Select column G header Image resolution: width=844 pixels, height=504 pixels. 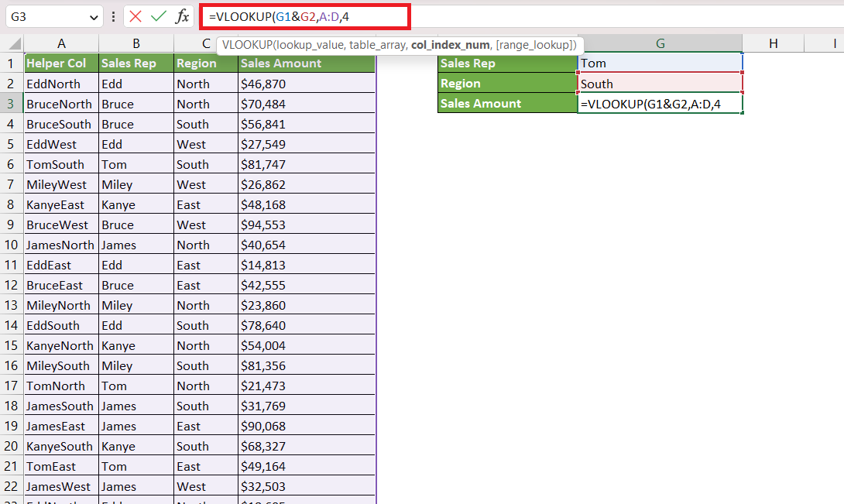(660, 43)
